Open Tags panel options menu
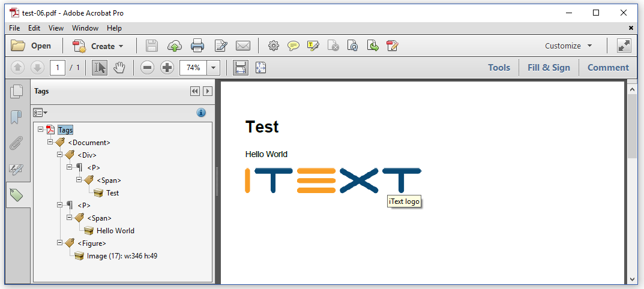 point(40,113)
